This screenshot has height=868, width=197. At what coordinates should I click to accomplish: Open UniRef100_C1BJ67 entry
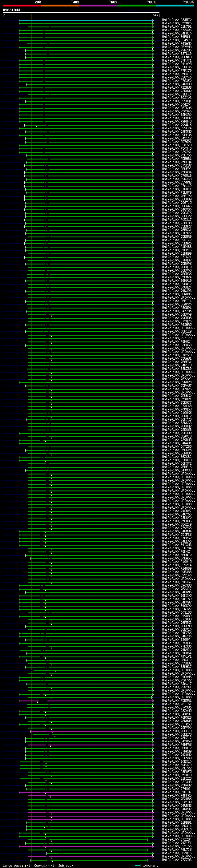pos(177,582)
